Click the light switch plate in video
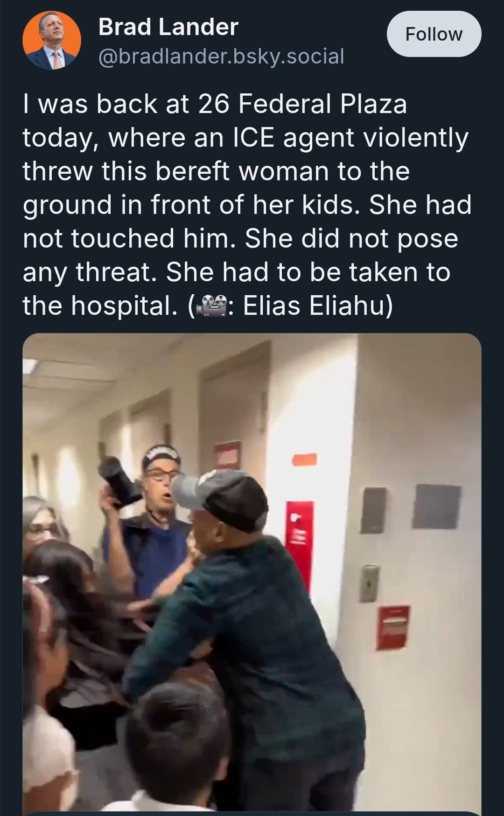 [x=369, y=583]
